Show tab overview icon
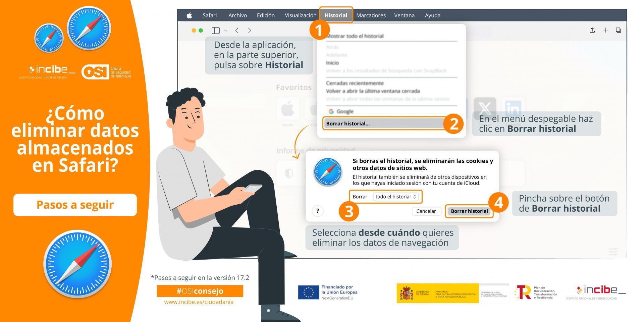Screen dimensions: 644x322 [618, 30]
